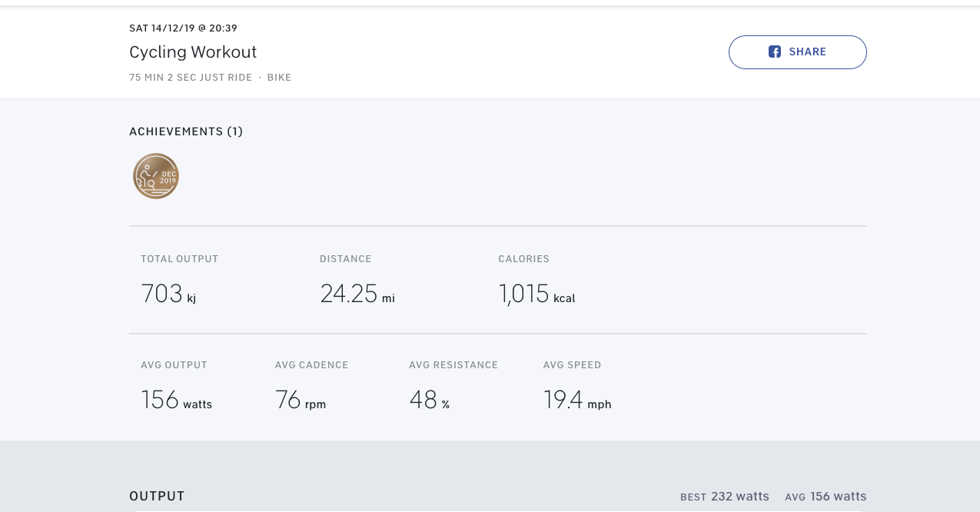Select the 76 rpm average cadence value
Image resolution: width=980 pixels, height=512 pixels.
point(300,401)
